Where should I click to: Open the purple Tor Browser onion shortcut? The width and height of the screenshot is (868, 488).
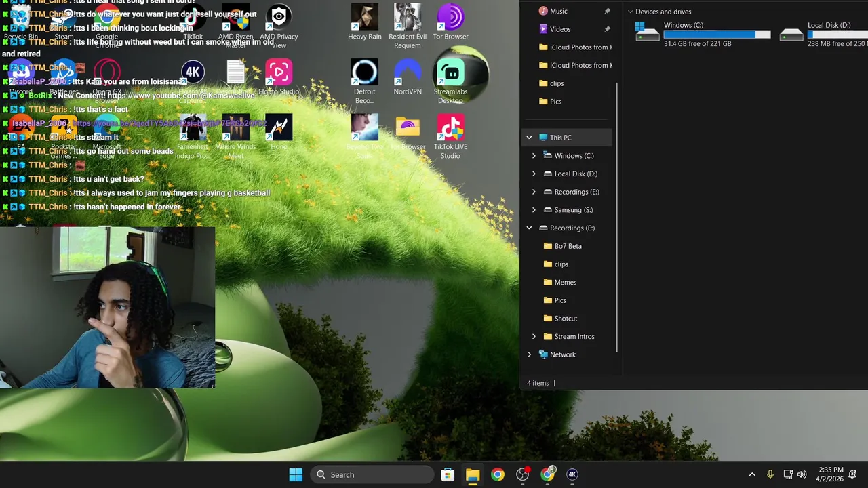click(x=450, y=22)
